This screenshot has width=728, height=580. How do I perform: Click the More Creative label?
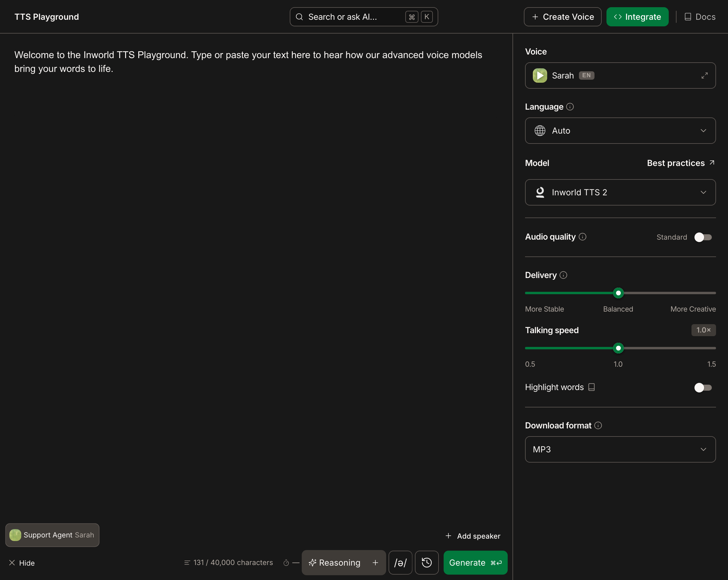(x=693, y=309)
